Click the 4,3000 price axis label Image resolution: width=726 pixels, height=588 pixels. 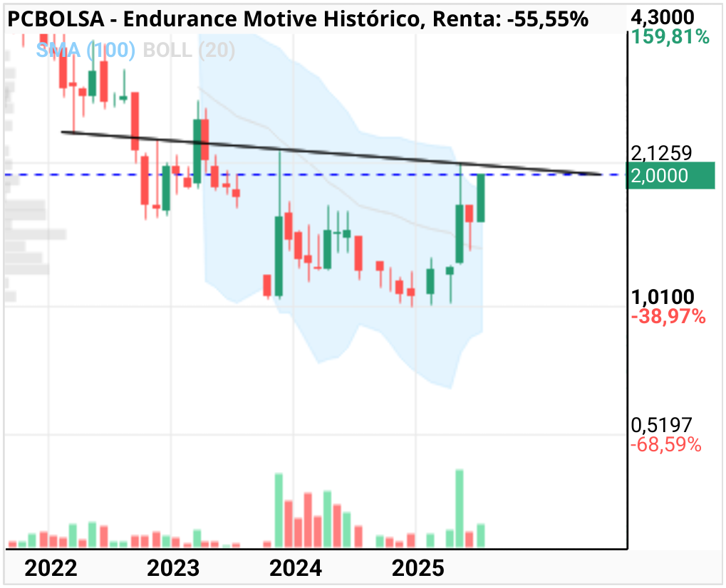click(x=663, y=18)
